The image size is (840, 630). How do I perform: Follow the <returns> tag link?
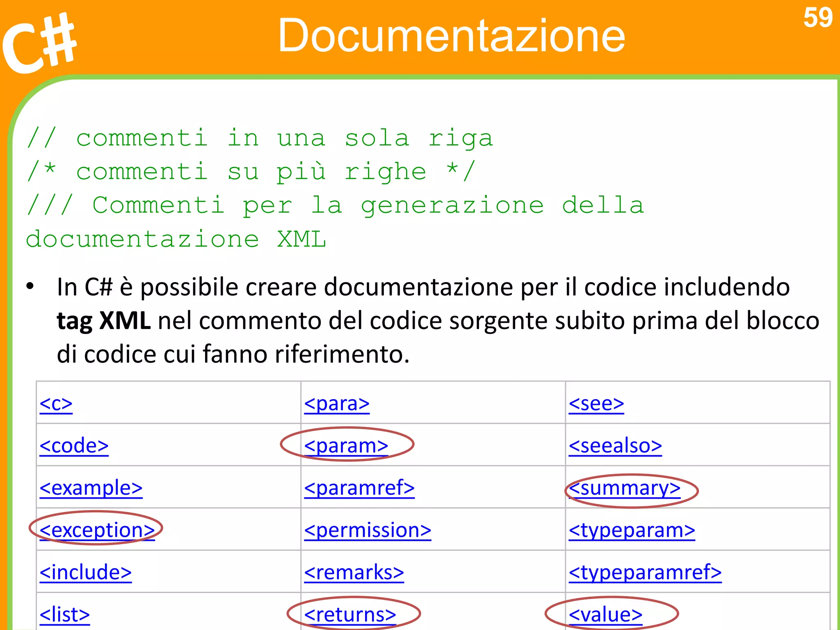tap(350, 614)
